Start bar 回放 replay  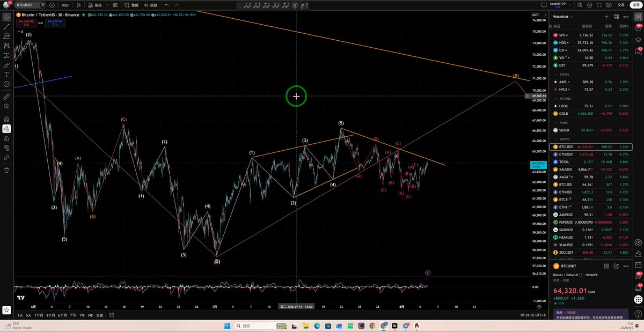coord(151,5)
